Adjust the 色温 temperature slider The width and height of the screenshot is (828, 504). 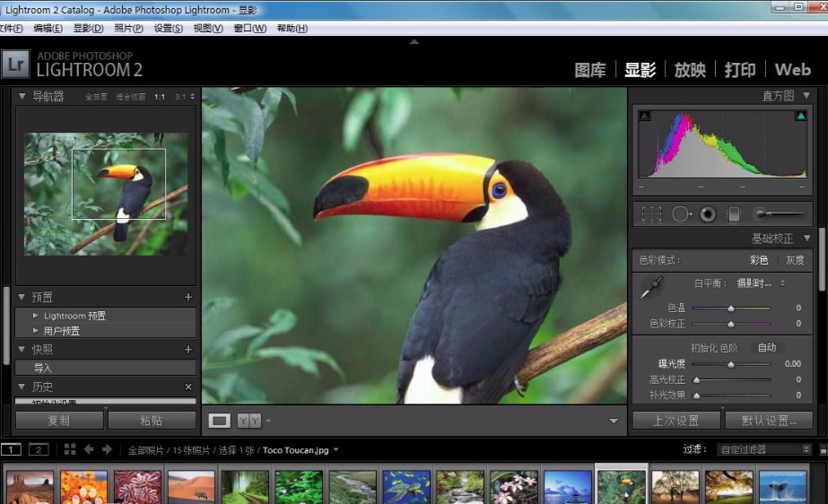tap(731, 308)
